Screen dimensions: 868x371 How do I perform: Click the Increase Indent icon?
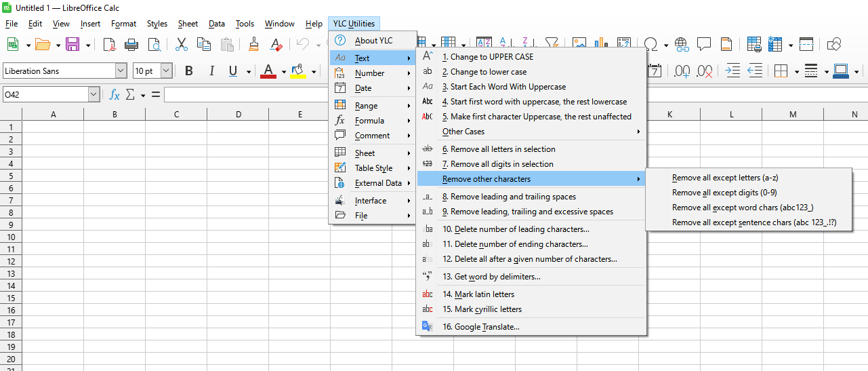(732, 71)
